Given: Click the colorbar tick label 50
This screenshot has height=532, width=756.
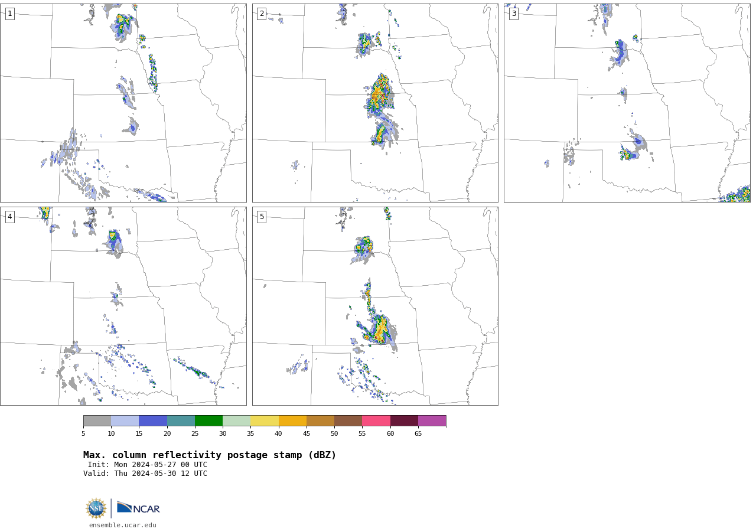Looking at the screenshot, I should pos(334,434).
